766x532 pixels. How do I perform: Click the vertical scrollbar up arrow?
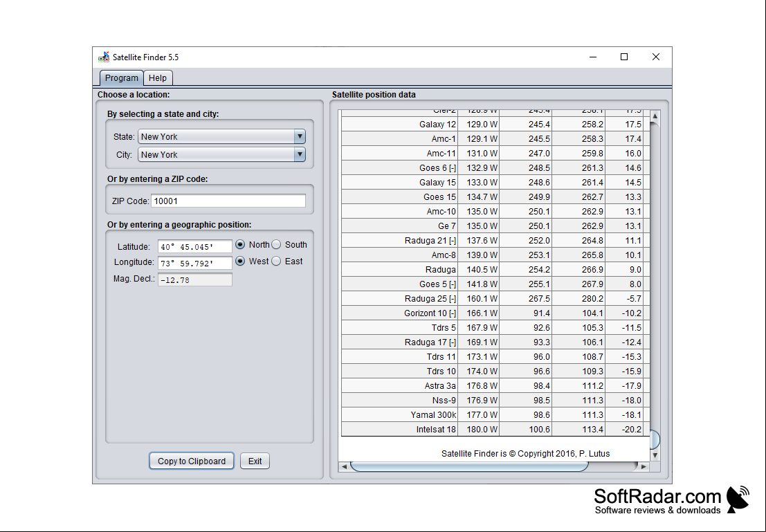(655, 116)
